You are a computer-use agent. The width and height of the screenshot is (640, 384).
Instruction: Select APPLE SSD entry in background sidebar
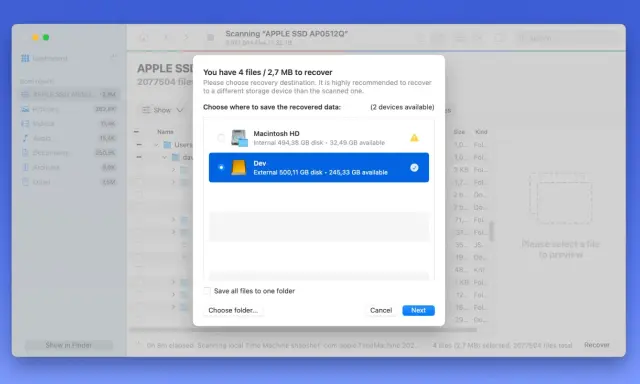69,94
